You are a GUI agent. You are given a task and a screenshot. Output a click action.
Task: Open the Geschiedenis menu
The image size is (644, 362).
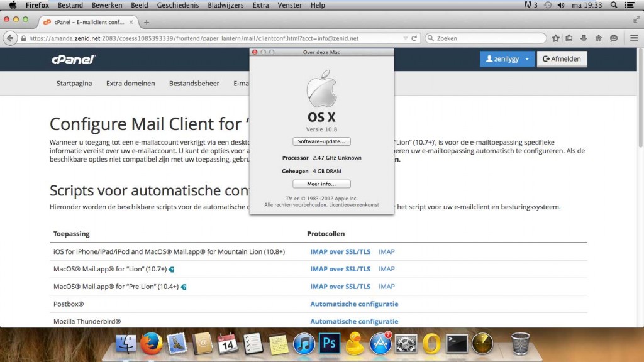coord(178,5)
